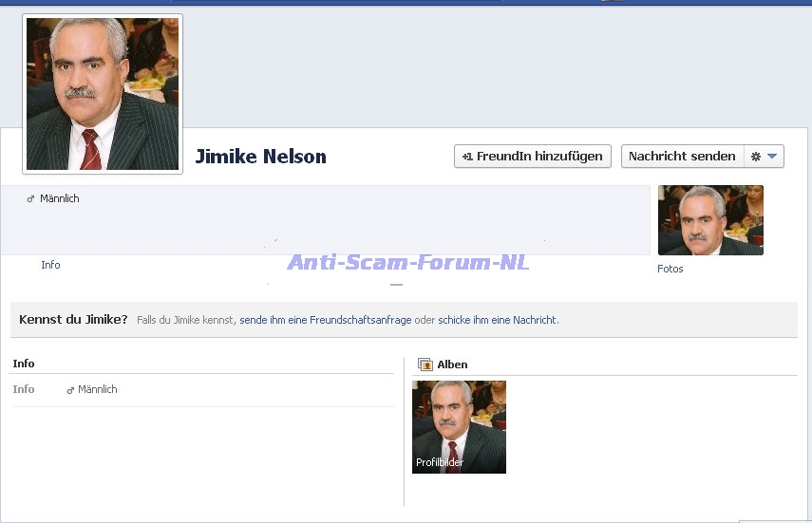
Task: Click the Profilbilder caption on the album
Action: [x=440, y=463]
